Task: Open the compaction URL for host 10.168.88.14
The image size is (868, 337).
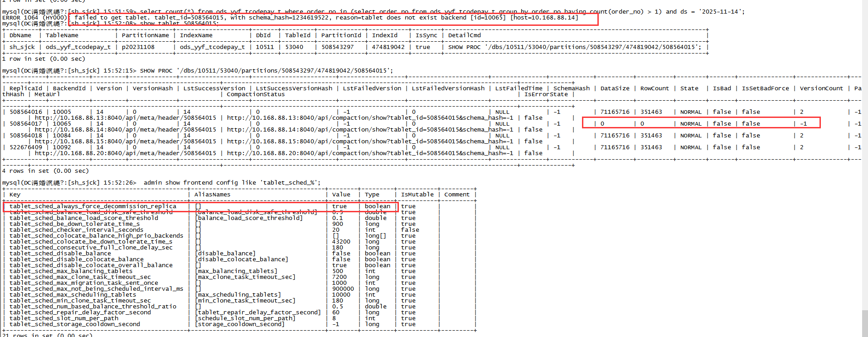Action: [370, 130]
